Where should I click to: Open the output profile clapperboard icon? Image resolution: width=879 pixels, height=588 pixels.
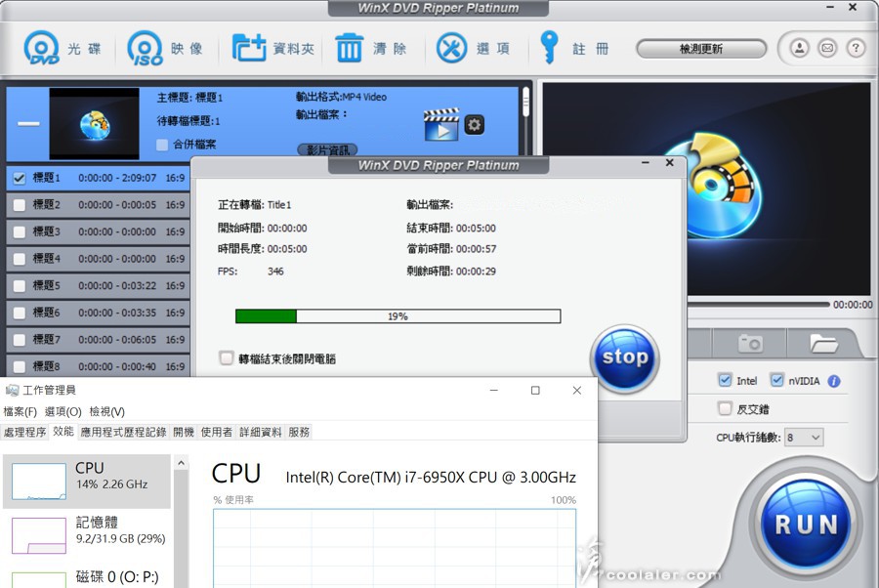coord(441,124)
